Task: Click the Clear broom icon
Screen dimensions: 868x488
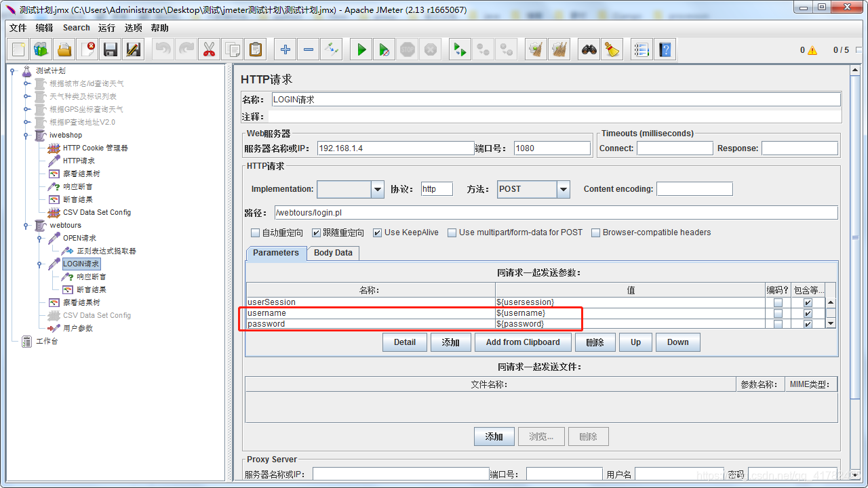Action: pyautogui.click(x=536, y=49)
